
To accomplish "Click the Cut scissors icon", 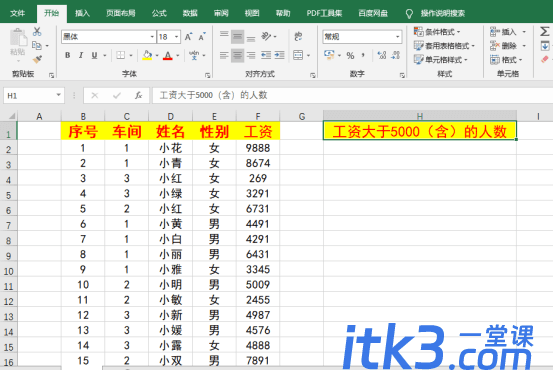I will coord(37,31).
